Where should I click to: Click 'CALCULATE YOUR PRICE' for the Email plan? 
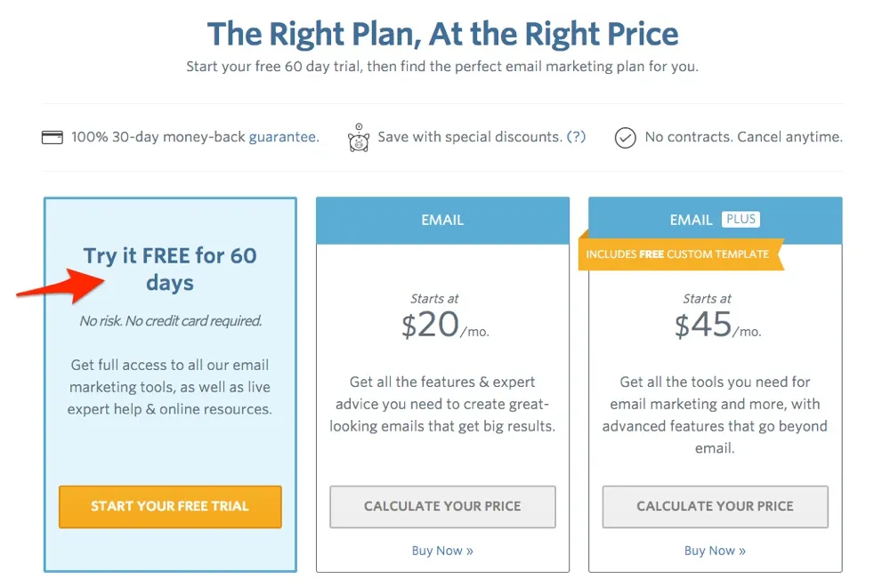point(442,506)
